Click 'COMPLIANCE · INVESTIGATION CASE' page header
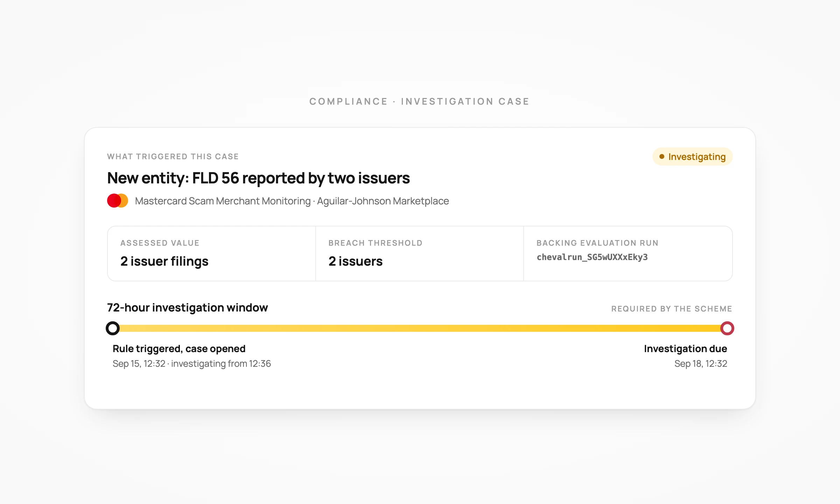The image size is (840, 504). 419,101
